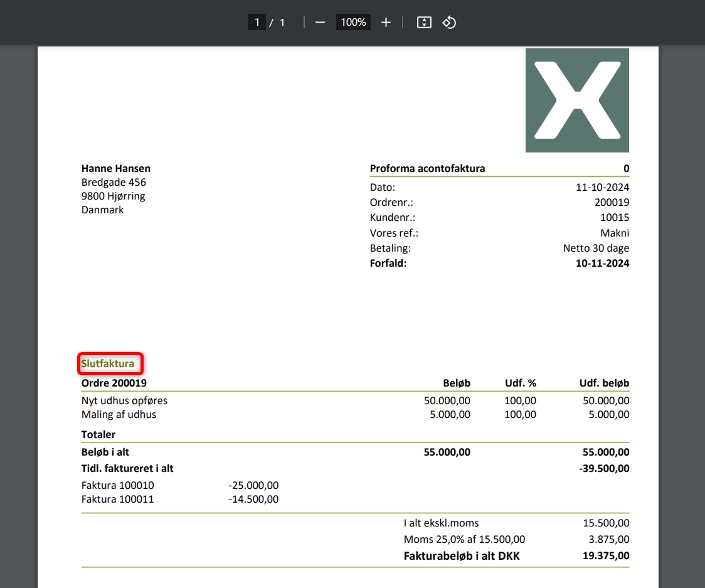Click the Nyt udhus opføres line

124,400
